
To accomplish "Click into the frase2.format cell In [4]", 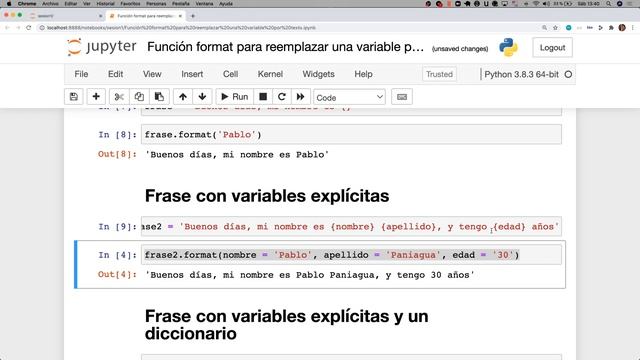I will point(351,255).
